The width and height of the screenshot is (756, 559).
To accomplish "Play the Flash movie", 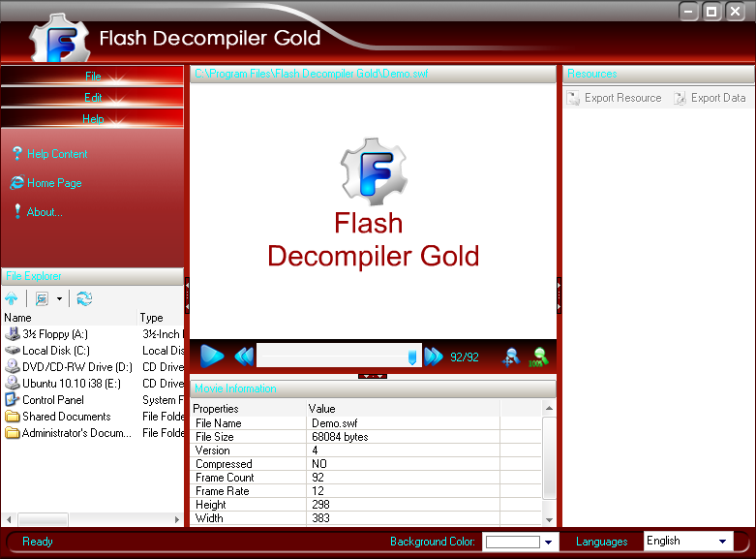I will [212, 357].
